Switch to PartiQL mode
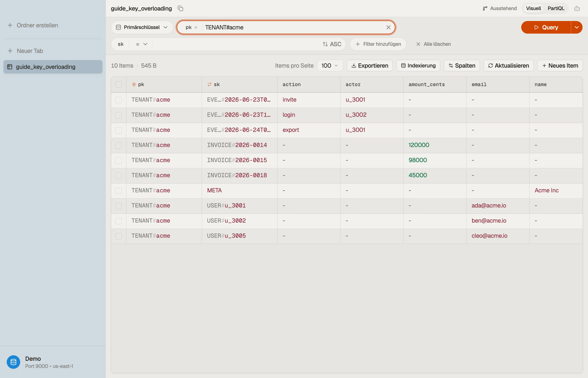Viewport: 588px width, 378px height. click(556, 8)
